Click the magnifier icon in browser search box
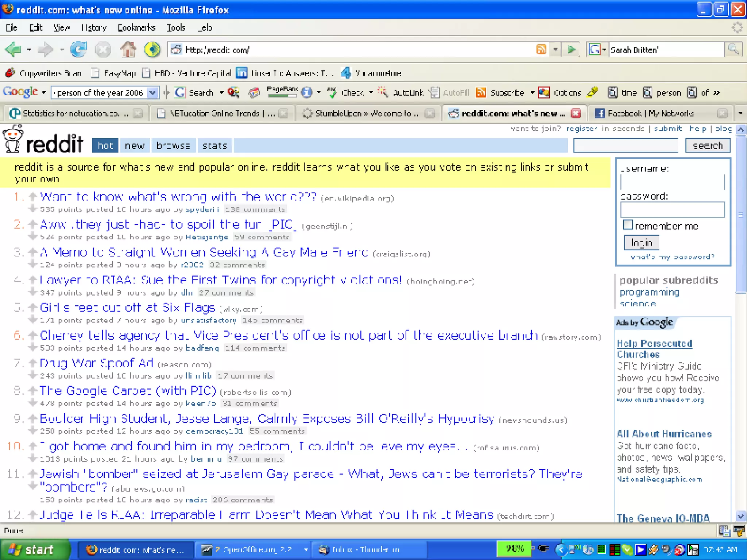 733,49
